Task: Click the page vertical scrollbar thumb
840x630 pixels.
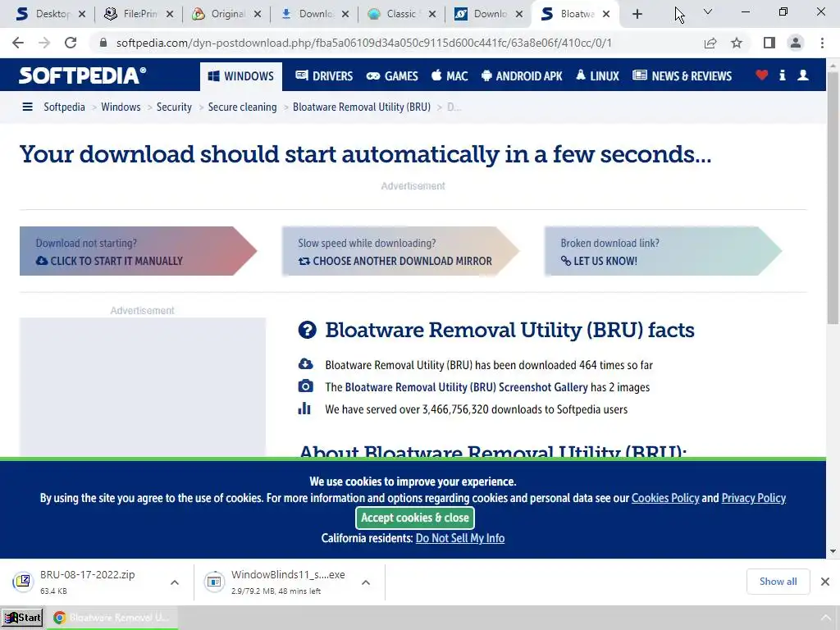Action: coord(833,199)
